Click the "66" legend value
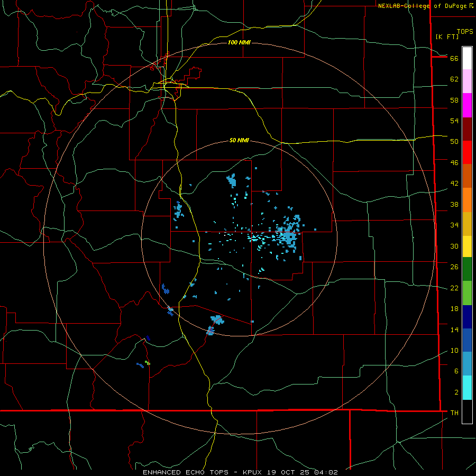This screenshot has width=476, height=476. (454, 59)
